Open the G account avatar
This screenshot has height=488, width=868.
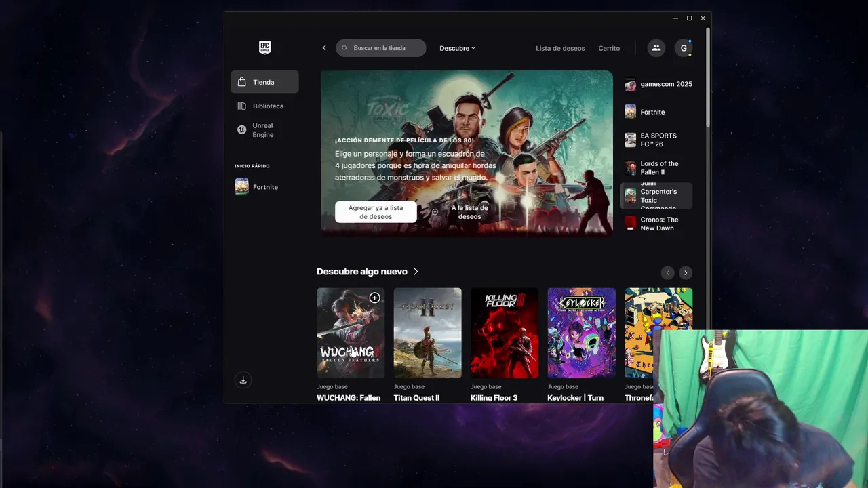684,47
